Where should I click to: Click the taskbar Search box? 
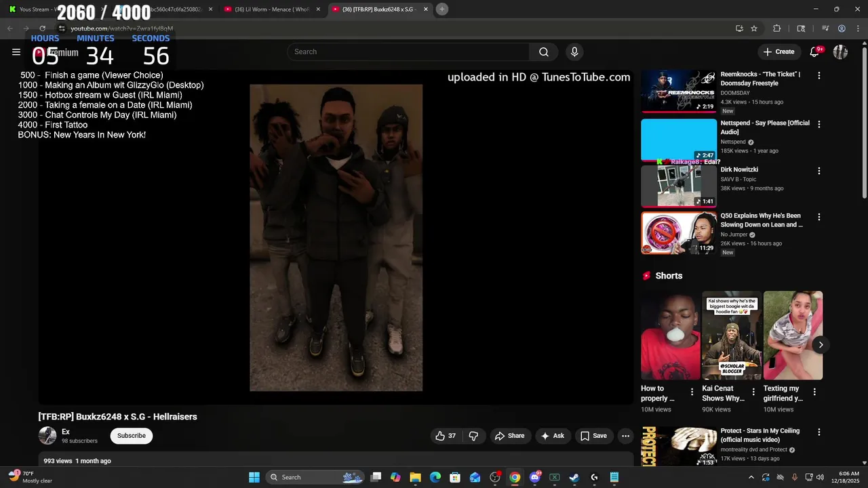316,477
